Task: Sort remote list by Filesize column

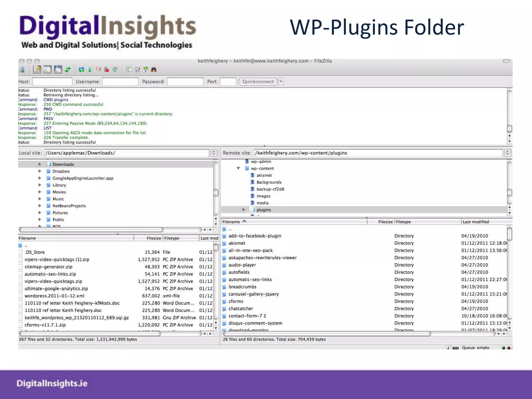Action: [381, 222]
